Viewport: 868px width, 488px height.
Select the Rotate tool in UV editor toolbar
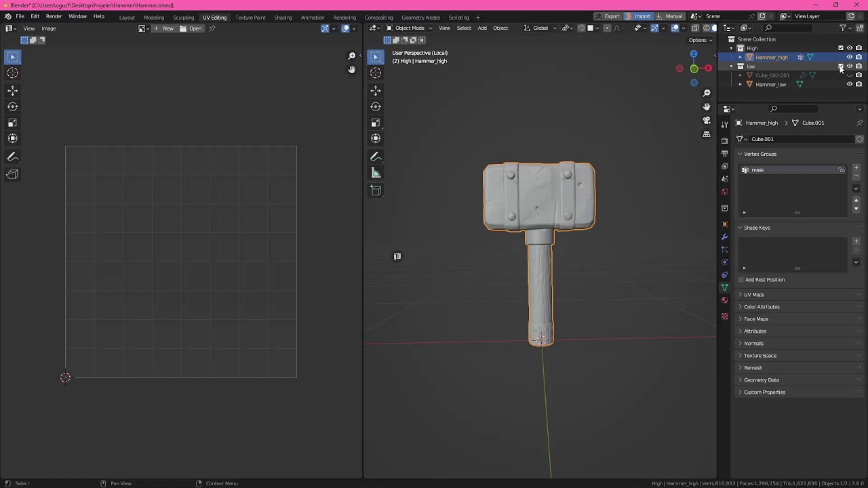point(12,106)
